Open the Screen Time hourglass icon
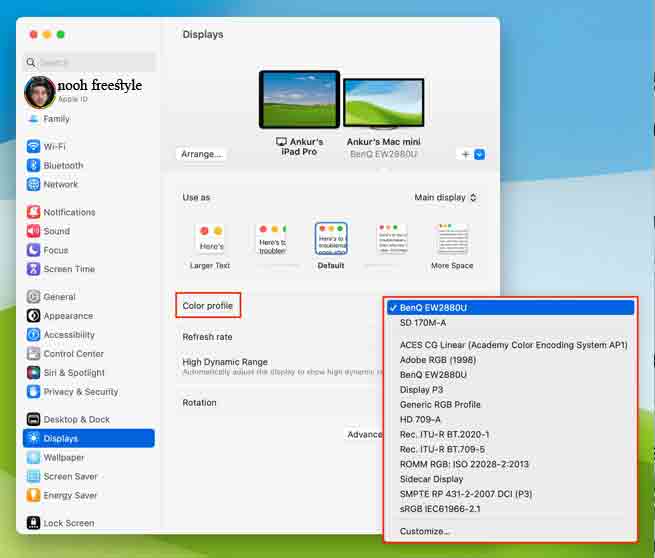This screenshot has width=655, height=558. click(33, 269)
